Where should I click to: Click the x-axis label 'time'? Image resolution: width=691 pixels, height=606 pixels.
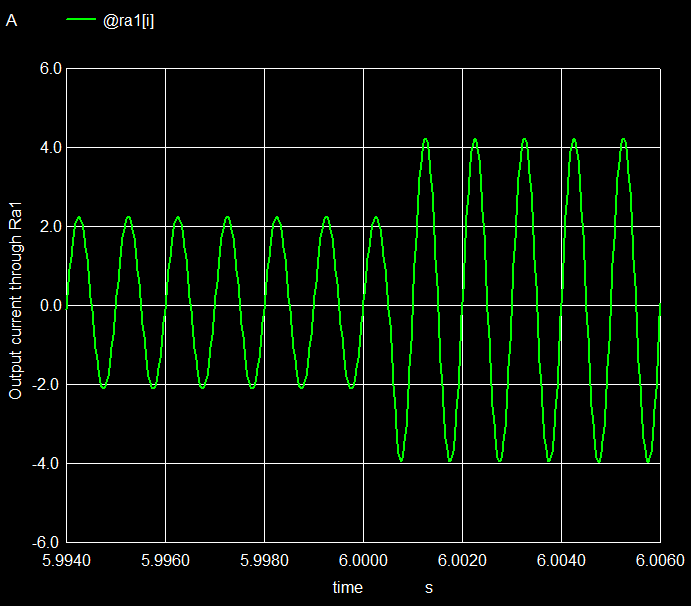tap(347, 587)
